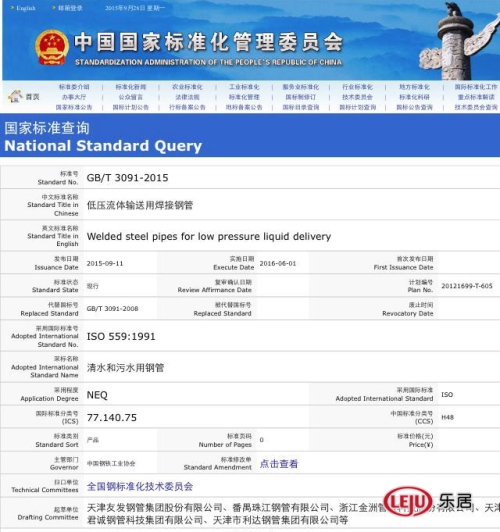Select 标准化新闻 in navigation
This screenshot has width=500, height=532.
click(131, 87)
